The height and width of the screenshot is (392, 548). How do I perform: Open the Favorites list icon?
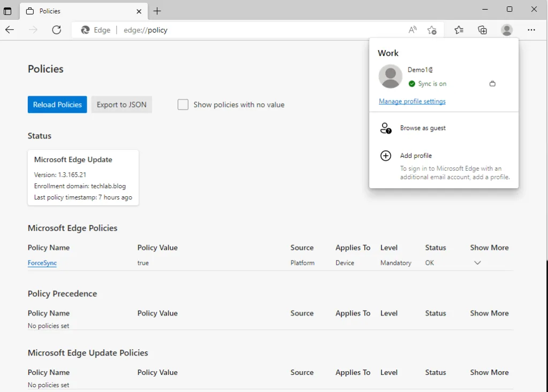(x=459, y=30)
